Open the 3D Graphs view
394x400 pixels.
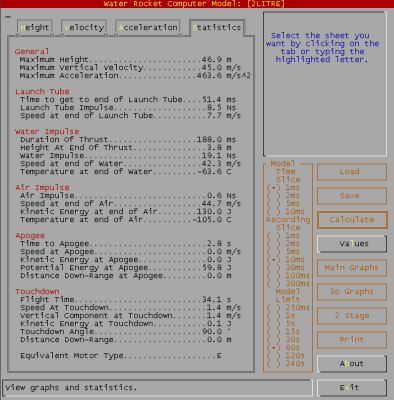click(x=352, y=292)
